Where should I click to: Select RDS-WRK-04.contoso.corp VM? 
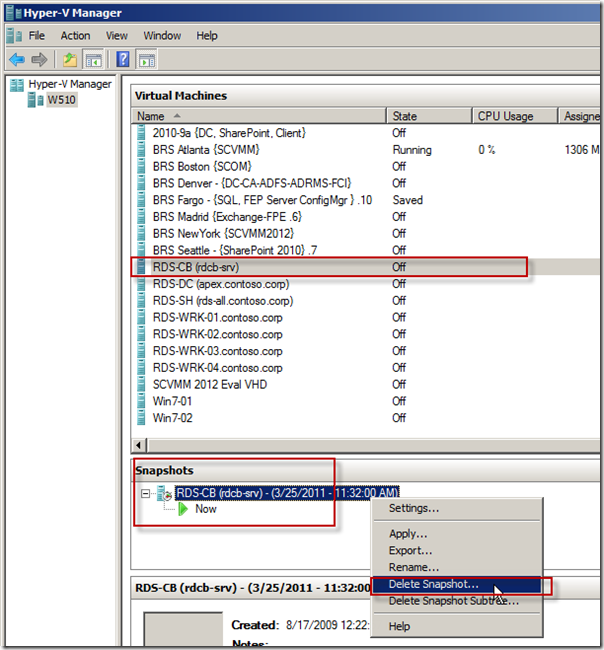(218, 368)
